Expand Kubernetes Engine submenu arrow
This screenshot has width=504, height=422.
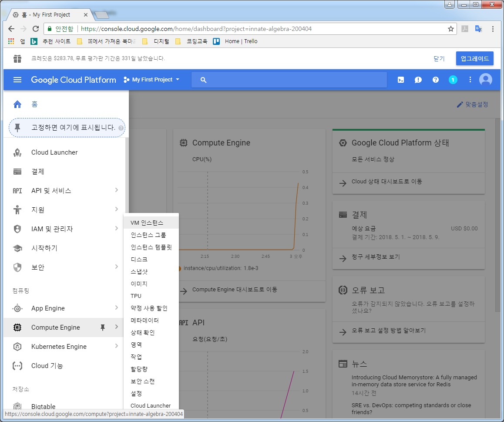(x=116, y=346)
